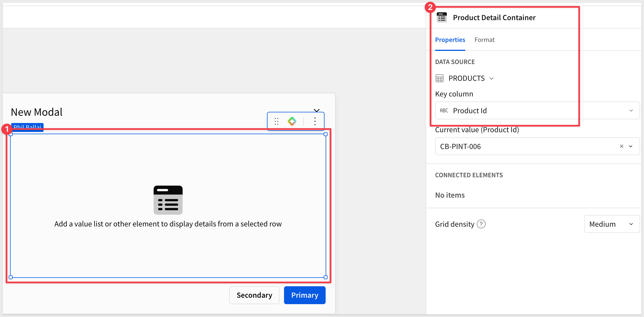This screenshot has height=317, width=644.
Task: Click the Primary button
Action: tap(305, 295)
